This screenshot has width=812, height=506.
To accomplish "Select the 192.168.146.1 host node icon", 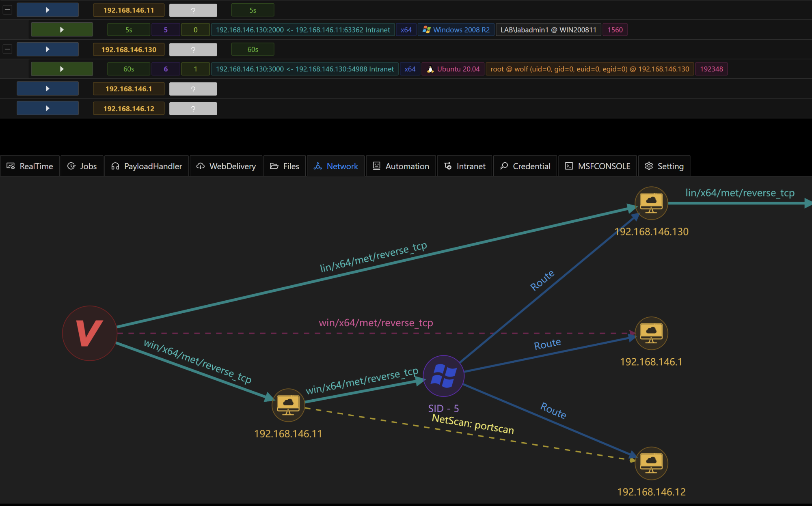I will [651, 333].
